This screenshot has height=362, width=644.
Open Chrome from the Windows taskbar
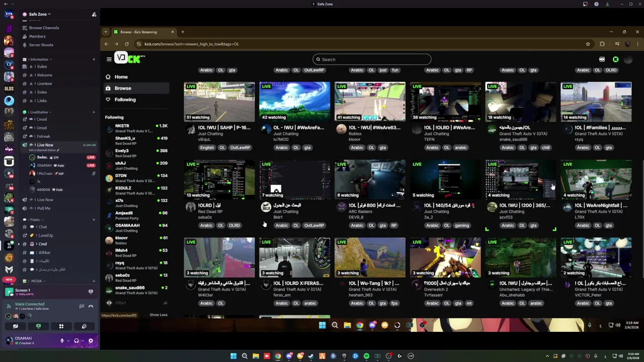coord(278,356)
